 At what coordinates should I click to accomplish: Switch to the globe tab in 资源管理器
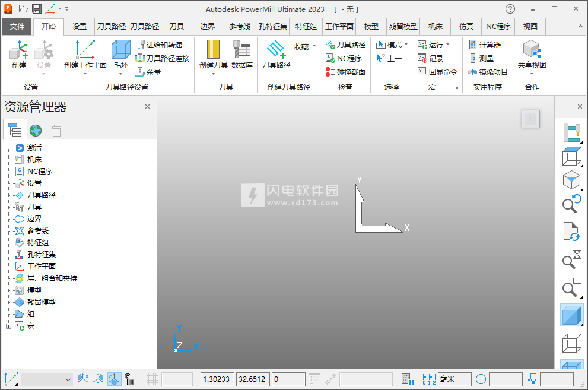[x=36, y=131]
